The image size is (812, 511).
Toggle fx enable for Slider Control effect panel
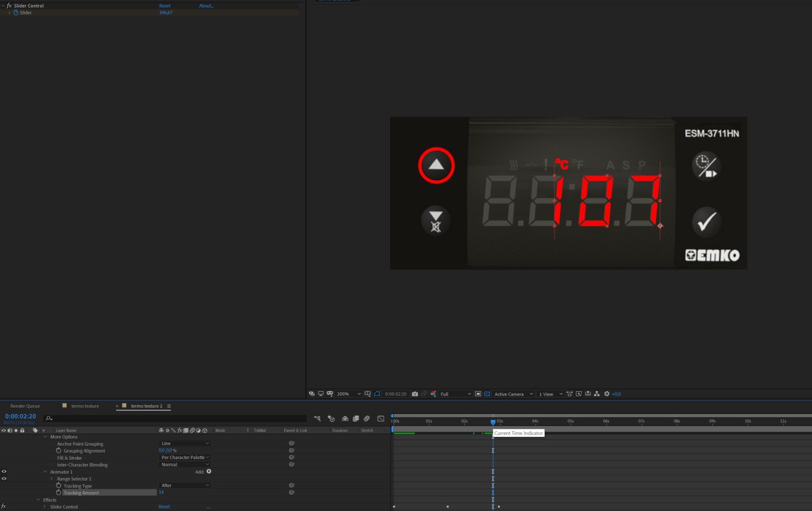point(9,6)
